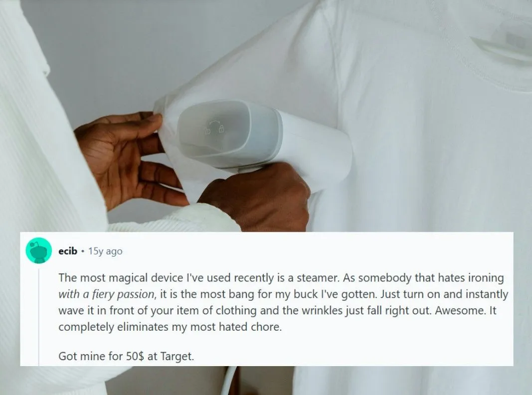
Task: Click the teal Reddit avatar of ecib
Action: tap(39, 251)
